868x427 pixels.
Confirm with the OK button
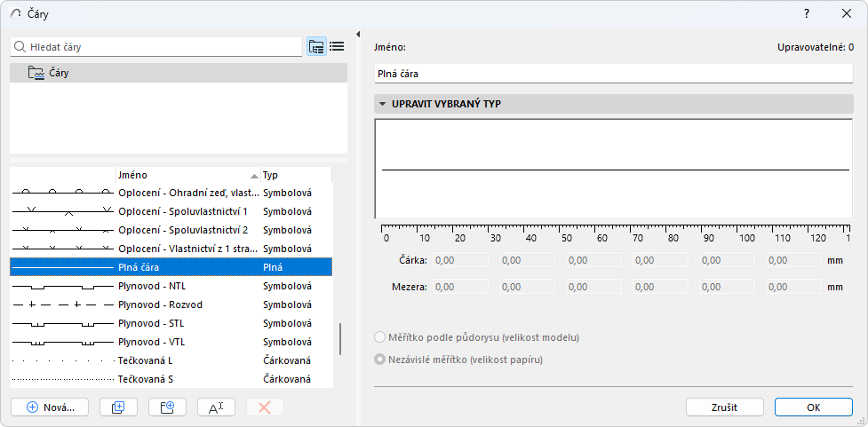click(x=813, y=407)
